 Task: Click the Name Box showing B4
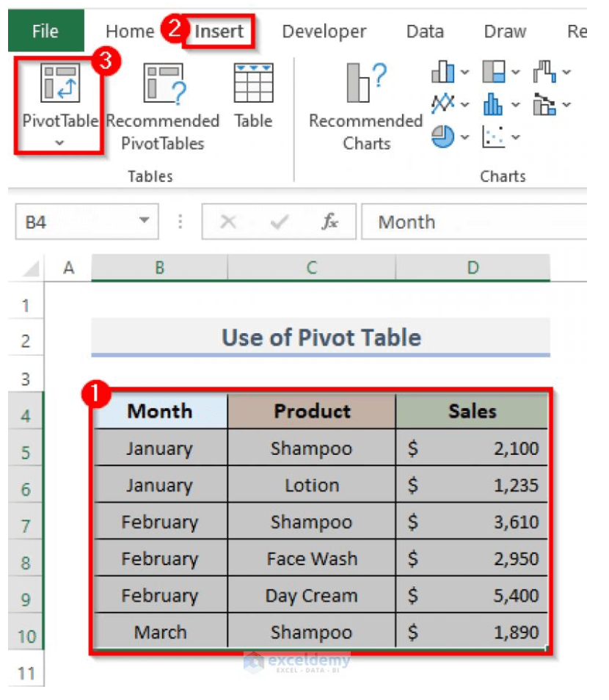(x=87, y=222)
